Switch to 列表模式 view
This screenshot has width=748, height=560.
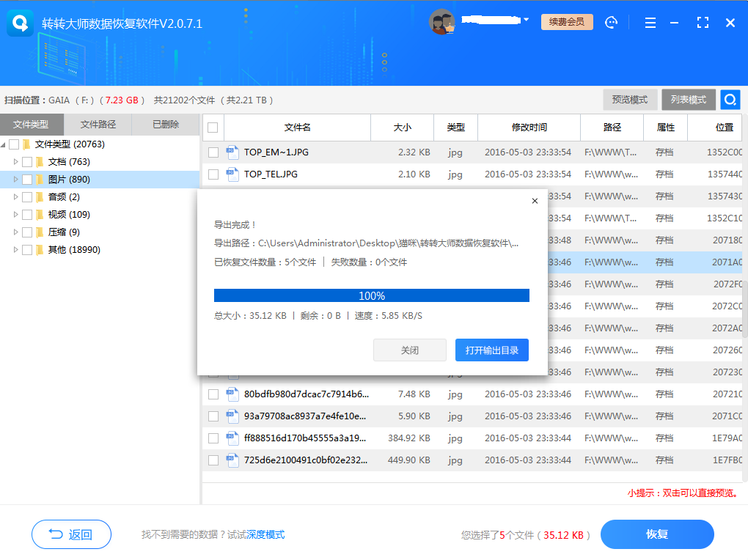point(689,100)
